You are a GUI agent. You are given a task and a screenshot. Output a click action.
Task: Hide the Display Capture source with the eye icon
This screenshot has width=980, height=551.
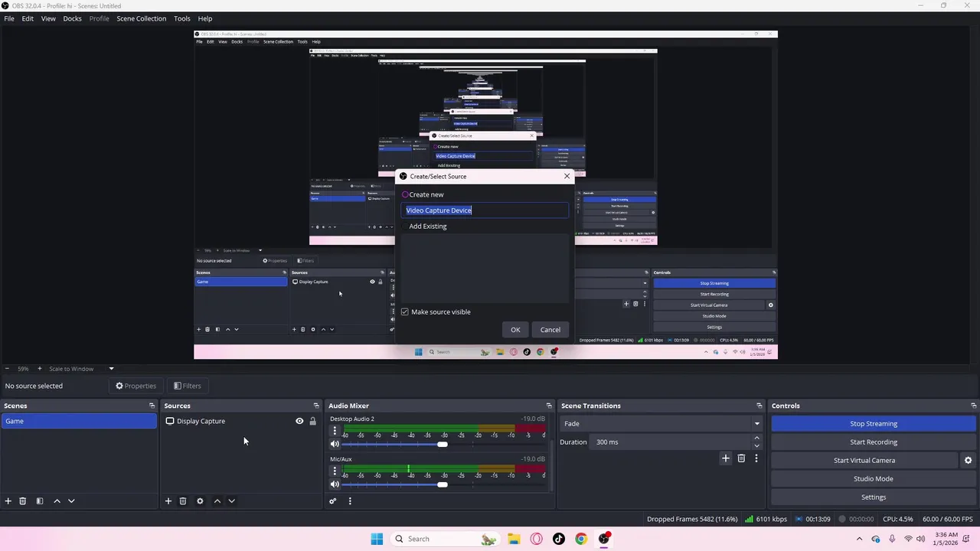click(x=299, y=421)
